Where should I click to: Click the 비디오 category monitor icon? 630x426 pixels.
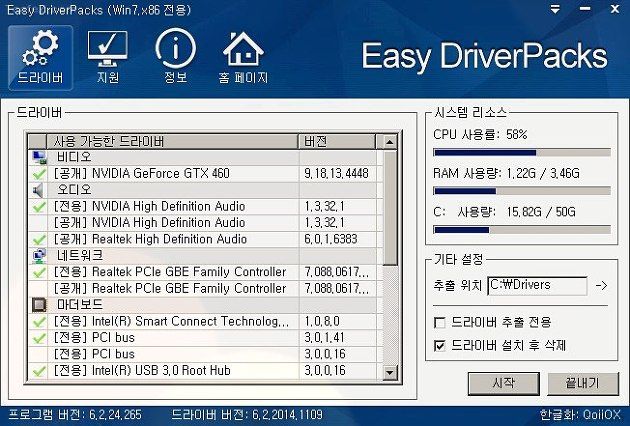pyautogui.click(x=39, y=157)
